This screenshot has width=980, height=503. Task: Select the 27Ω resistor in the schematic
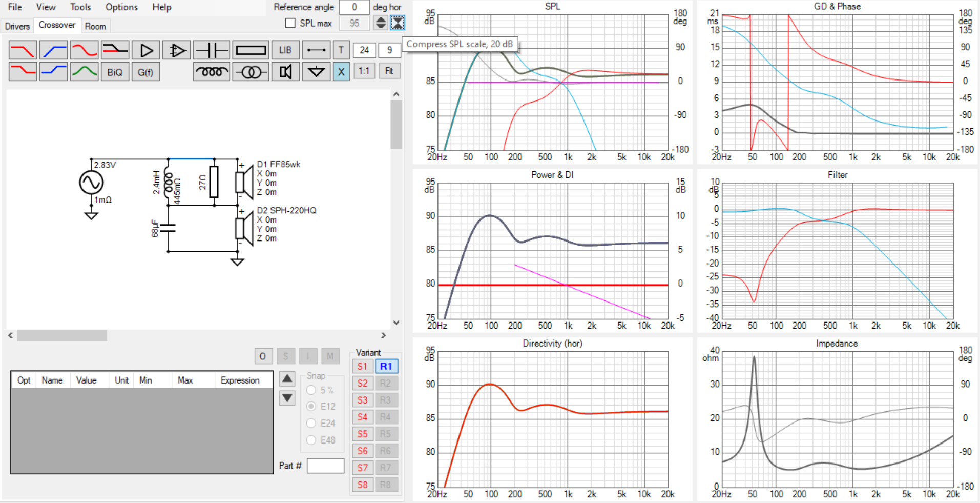click(214, 182)
